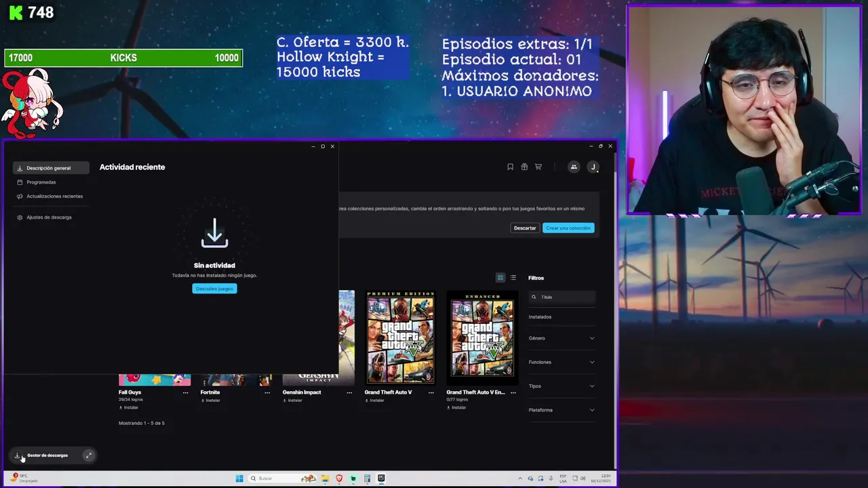Viewport: 868px width, 488px height.
Task: Click the Descartar button
Action: (x=525, y=228)
